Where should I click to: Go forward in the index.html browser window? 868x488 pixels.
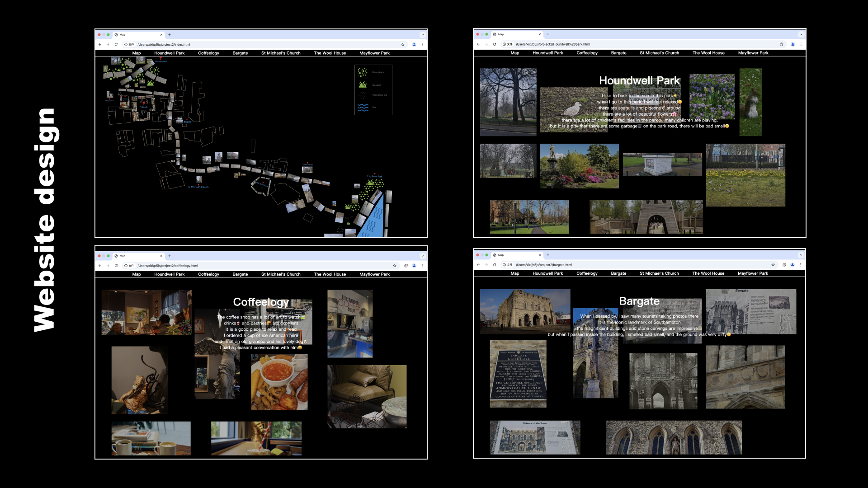[x=108, y=45]
